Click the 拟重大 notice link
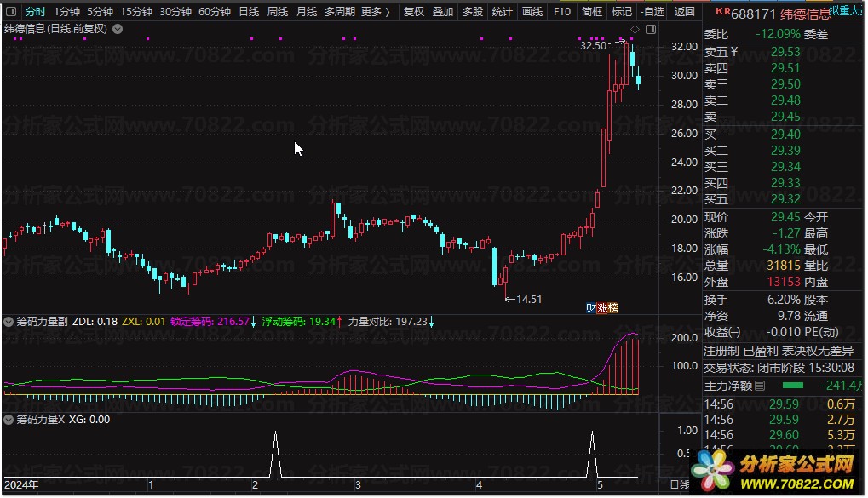 pyautogui.click(x=847, y=10)
